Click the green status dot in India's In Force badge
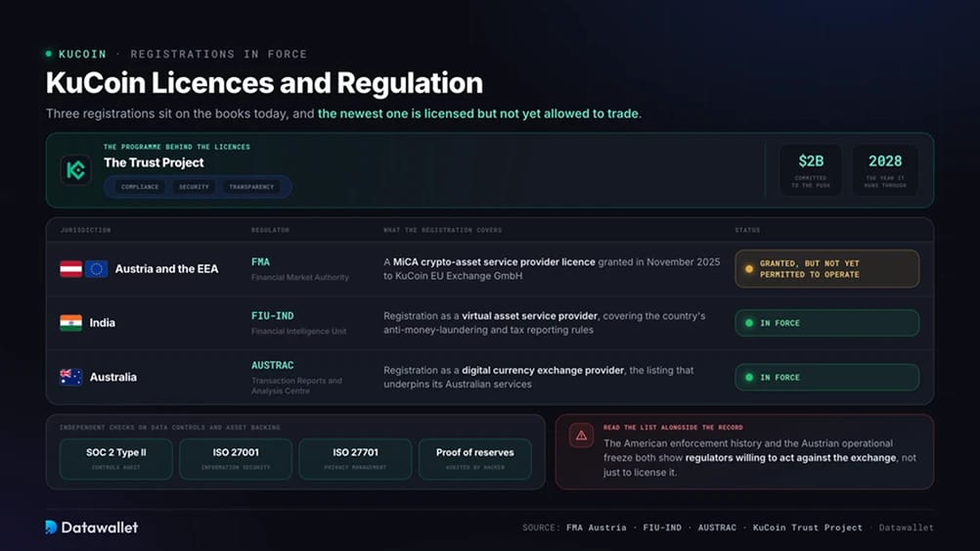The width and height of the screenshot is (980, 551). point(749,323)
